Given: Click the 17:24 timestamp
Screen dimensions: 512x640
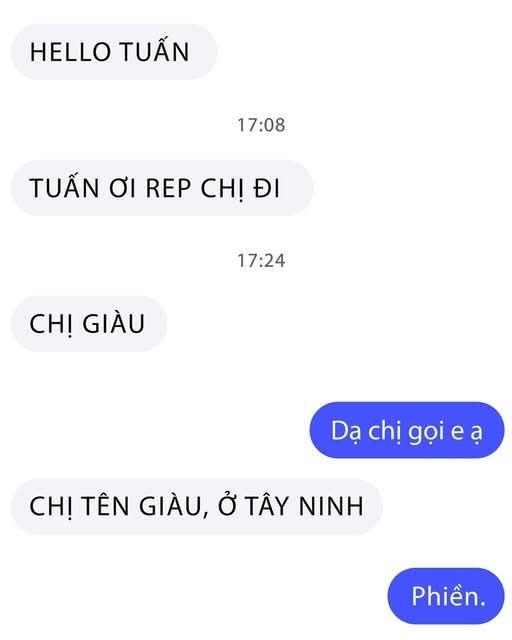Looking at the screenshot, I should click(x=261, y=261).
